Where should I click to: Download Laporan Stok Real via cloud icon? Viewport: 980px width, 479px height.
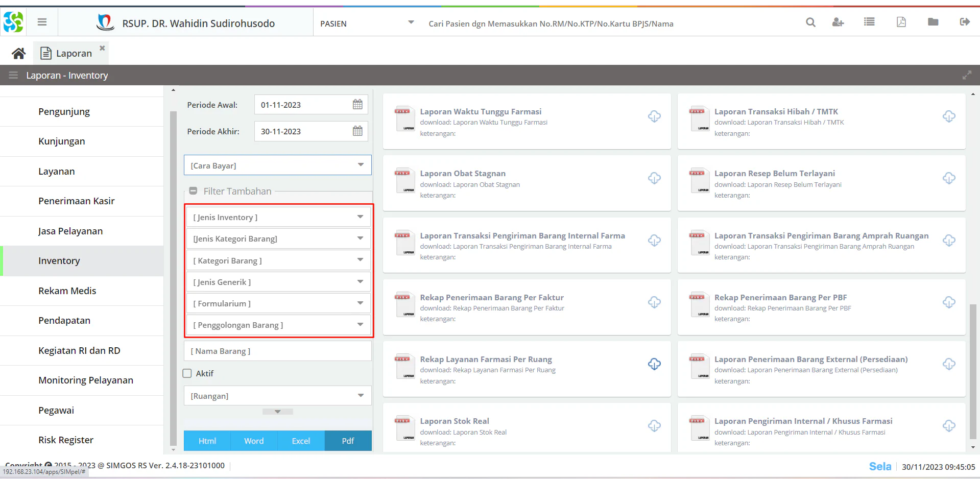(x=654, y=426)
